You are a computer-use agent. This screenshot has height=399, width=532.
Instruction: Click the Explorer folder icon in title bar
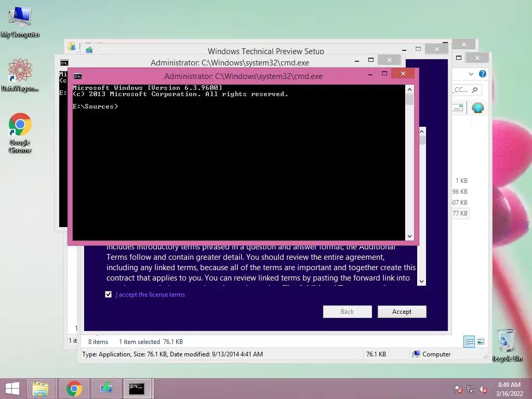(72, 46)
